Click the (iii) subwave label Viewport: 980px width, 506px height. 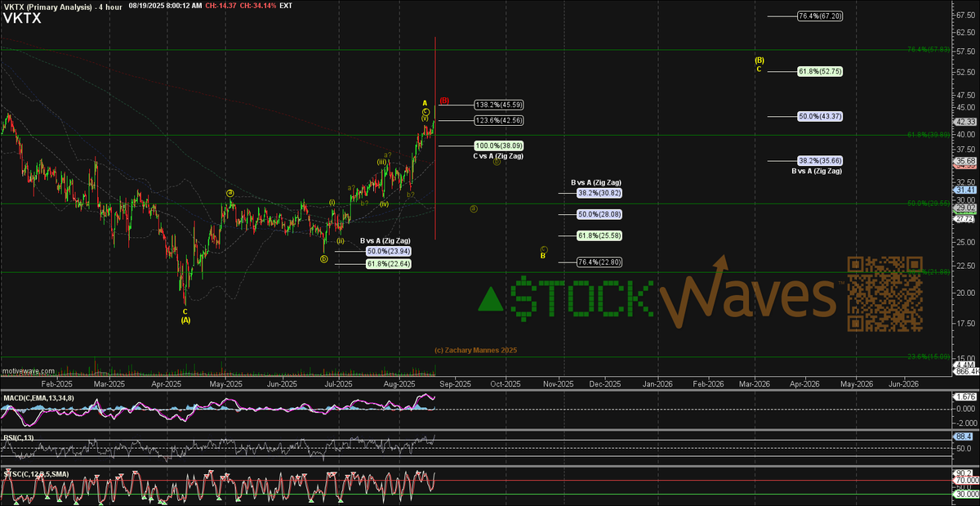381,162
